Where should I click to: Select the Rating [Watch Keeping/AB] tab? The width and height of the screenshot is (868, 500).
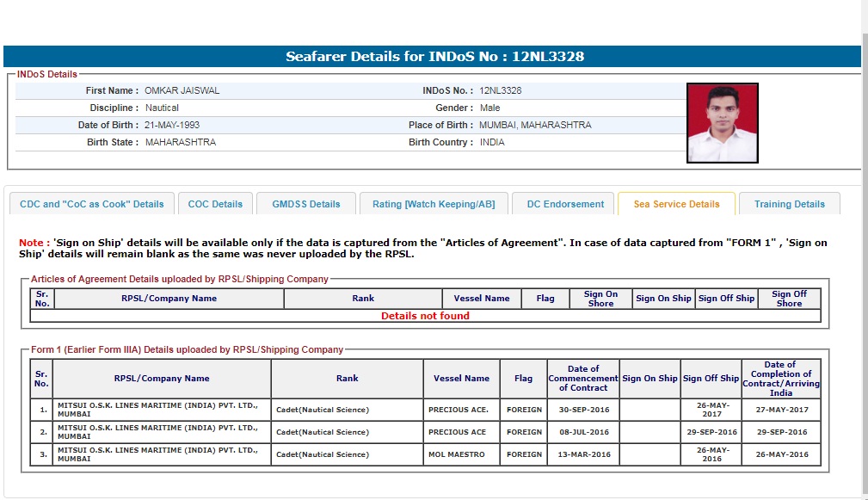click(x=434, y=204)
